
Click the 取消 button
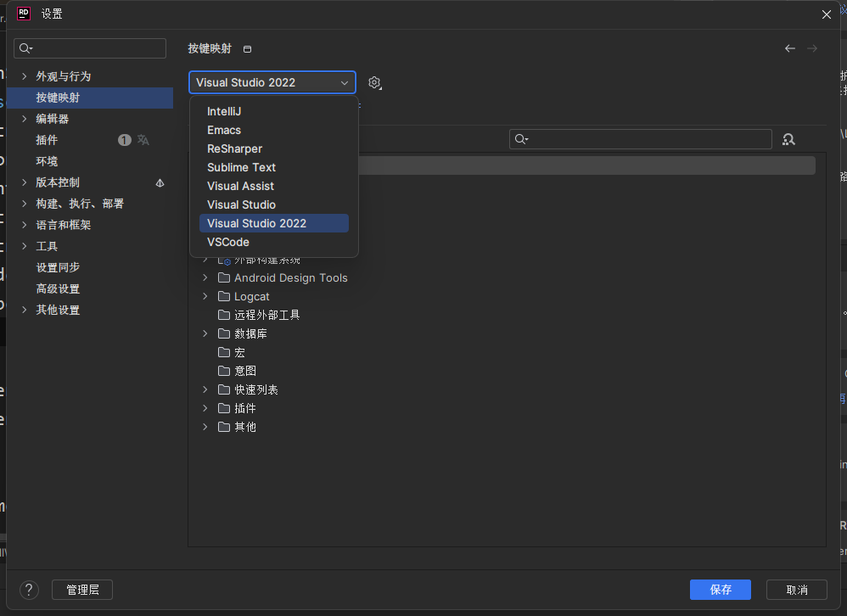796,590
